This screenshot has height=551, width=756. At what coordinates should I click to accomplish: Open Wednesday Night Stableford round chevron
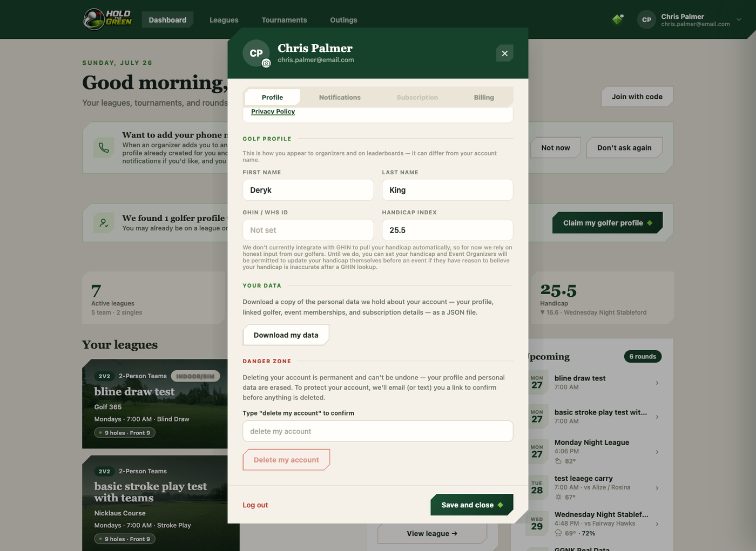click(657, 524)
